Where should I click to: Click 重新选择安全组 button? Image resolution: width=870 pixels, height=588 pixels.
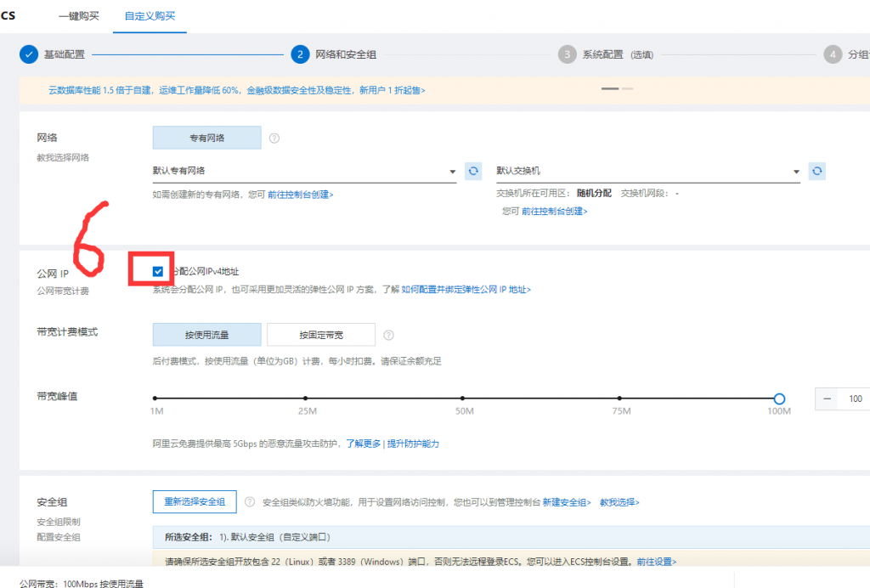click(x=195, y=502)
